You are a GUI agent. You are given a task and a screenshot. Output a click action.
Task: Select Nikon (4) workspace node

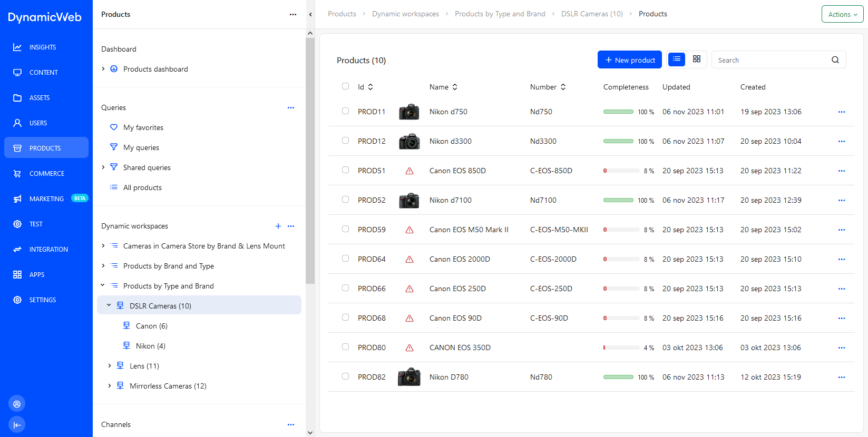pyautogui.click(x=151, y=346)
